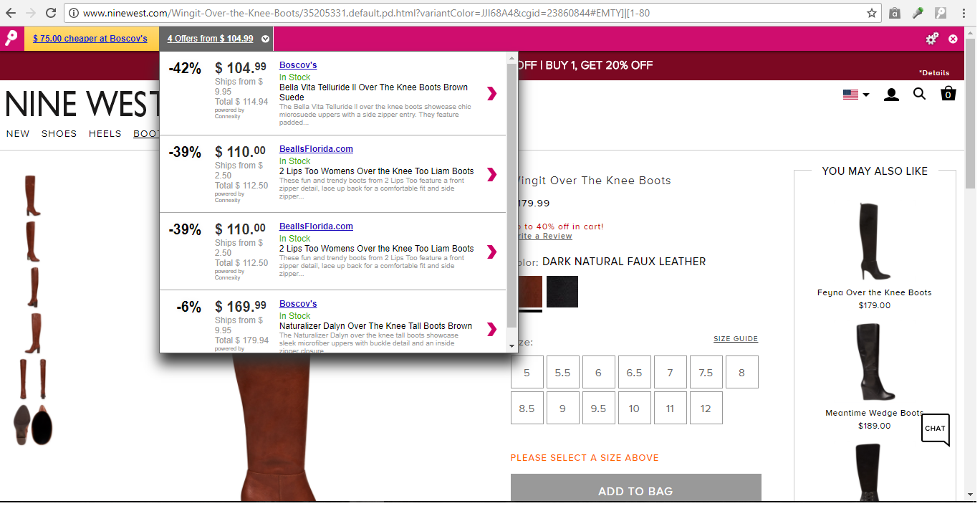
Task: Select the black color swatch
Action: tap(562, 292)
